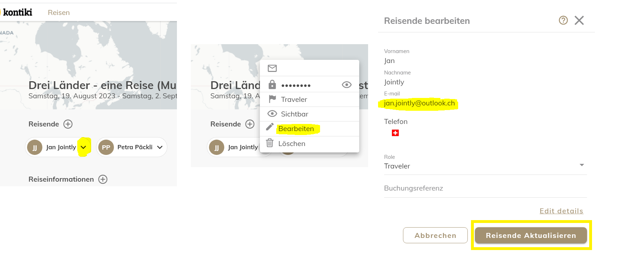Click the help question mark icon
Viewport: 644px width, 260px height.
tap(563, 20)
